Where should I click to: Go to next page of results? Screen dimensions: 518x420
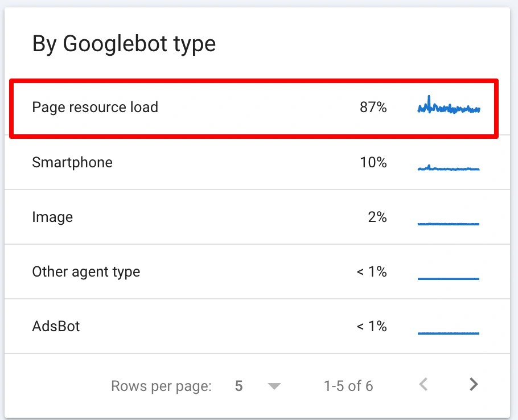tap(473, 385)
